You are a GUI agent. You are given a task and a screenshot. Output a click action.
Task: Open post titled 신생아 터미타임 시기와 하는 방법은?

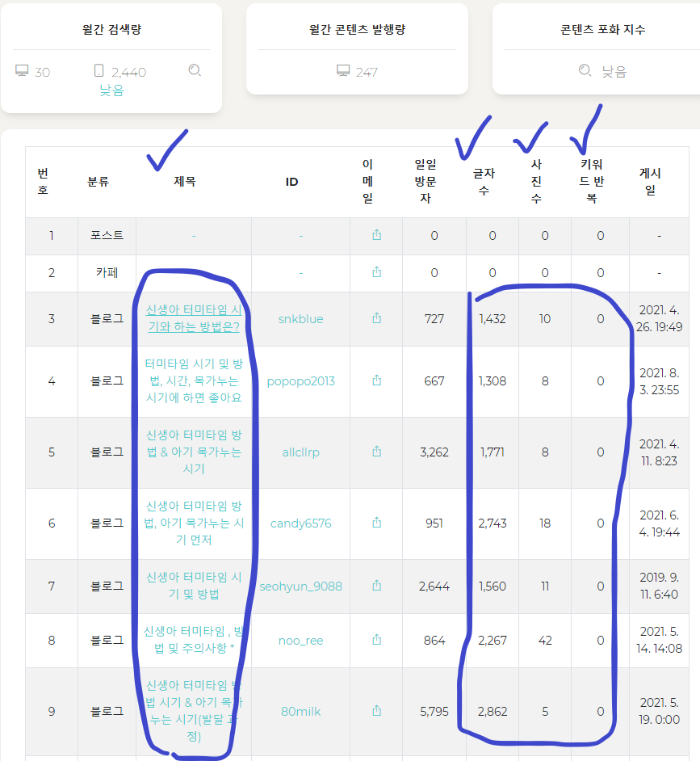(194, 318)
